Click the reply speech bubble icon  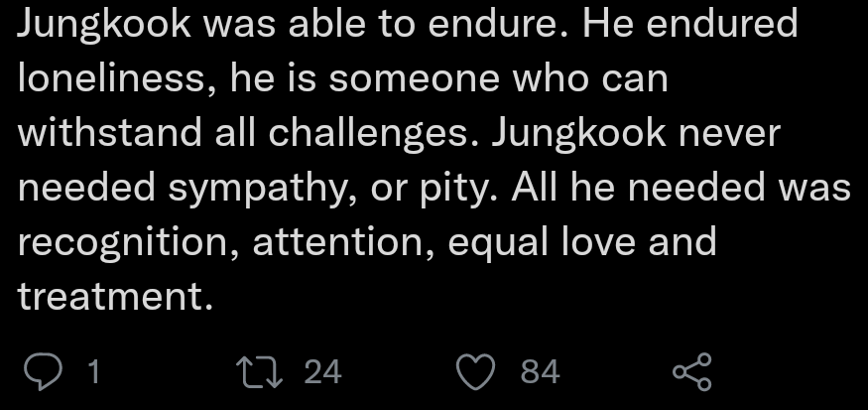point(43,371)
